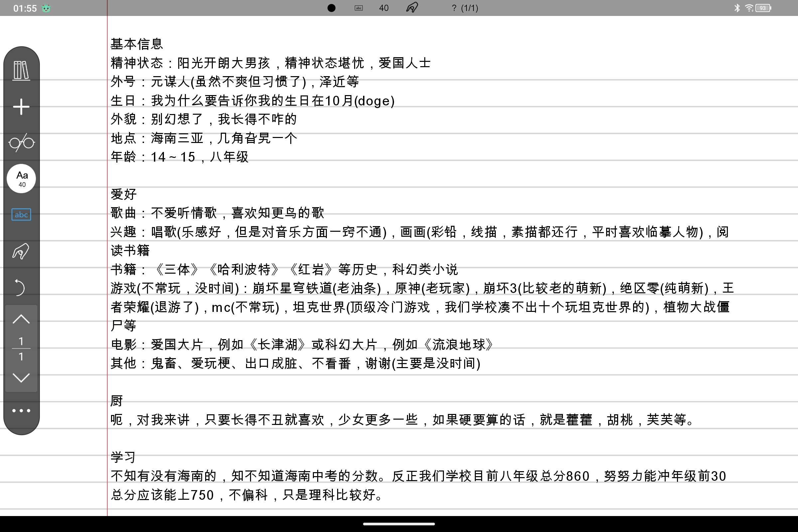Tap the plus icon to add new

tap(21, 107)
